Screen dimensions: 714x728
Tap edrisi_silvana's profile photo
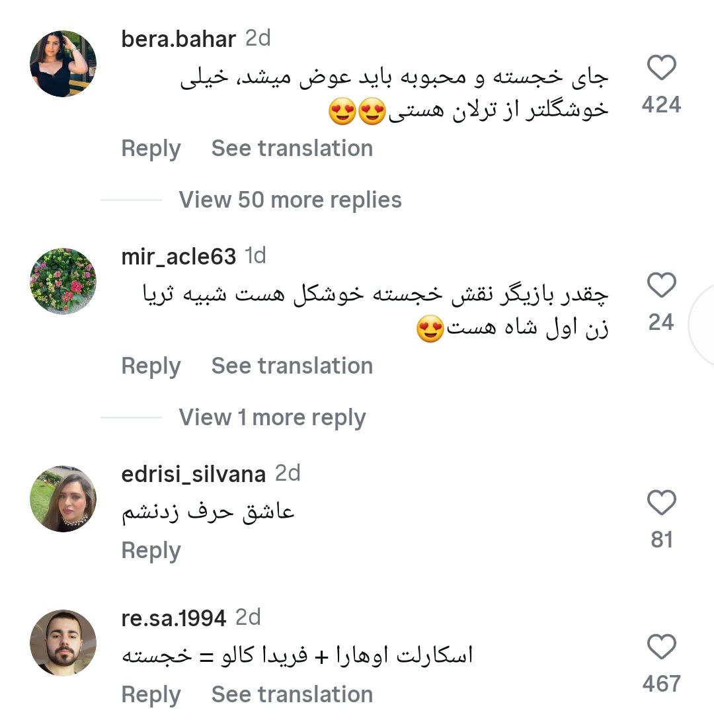[x=63, y=499]
